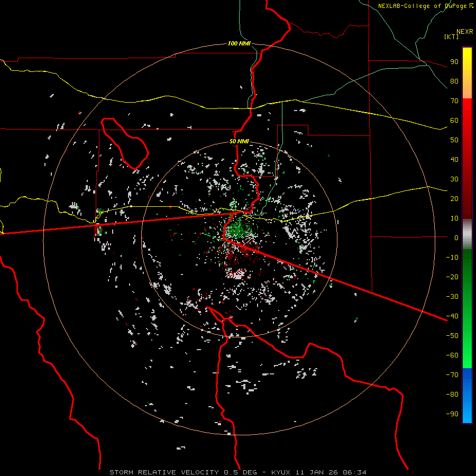Click the positive 10 knot scale value
The height and width of the screenshot is (476, 476).
pos(454,218)
